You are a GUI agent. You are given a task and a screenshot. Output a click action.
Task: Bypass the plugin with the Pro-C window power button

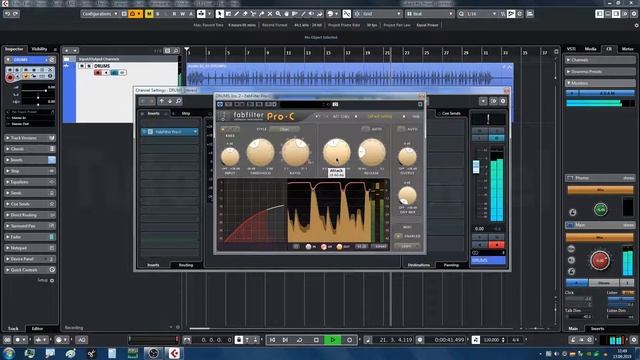point(220,104)
